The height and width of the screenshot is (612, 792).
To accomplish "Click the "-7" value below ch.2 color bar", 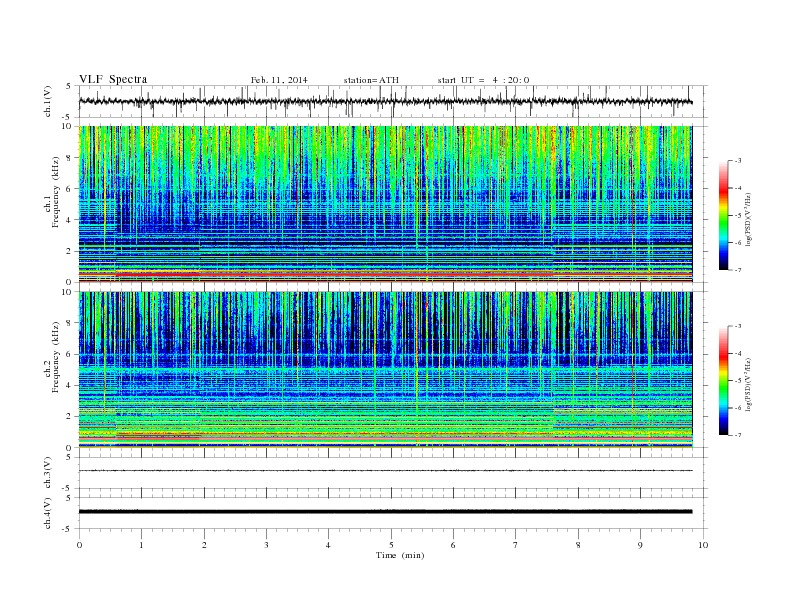I will tap(737, 435).
